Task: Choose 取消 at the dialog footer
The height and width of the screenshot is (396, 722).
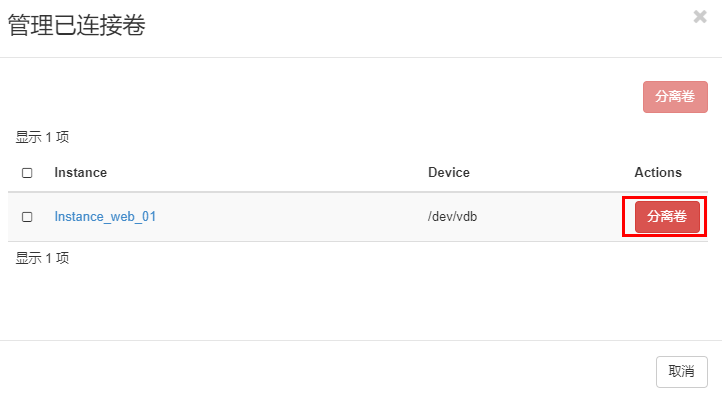Action: pos(681,372)
